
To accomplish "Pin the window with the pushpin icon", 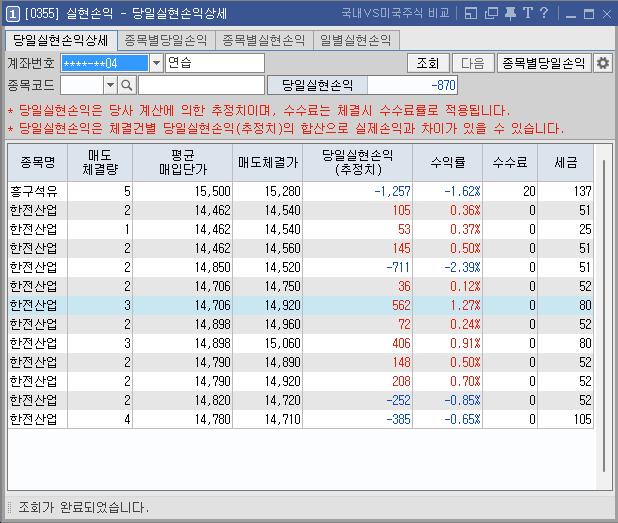I will [x=510, y=14].
